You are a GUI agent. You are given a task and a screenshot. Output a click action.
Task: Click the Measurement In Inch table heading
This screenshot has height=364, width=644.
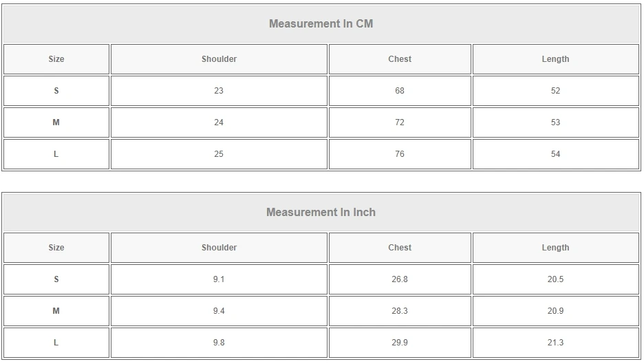point(321,213)
